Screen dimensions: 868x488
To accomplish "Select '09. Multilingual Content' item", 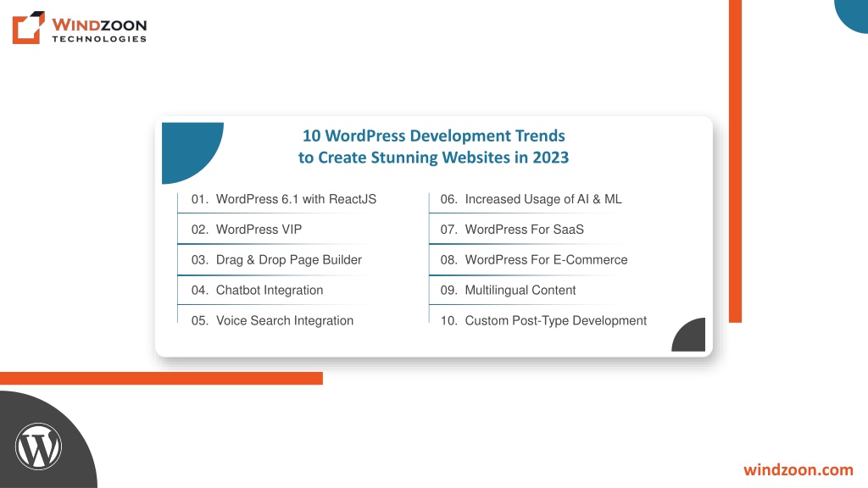I will point(508,291).
